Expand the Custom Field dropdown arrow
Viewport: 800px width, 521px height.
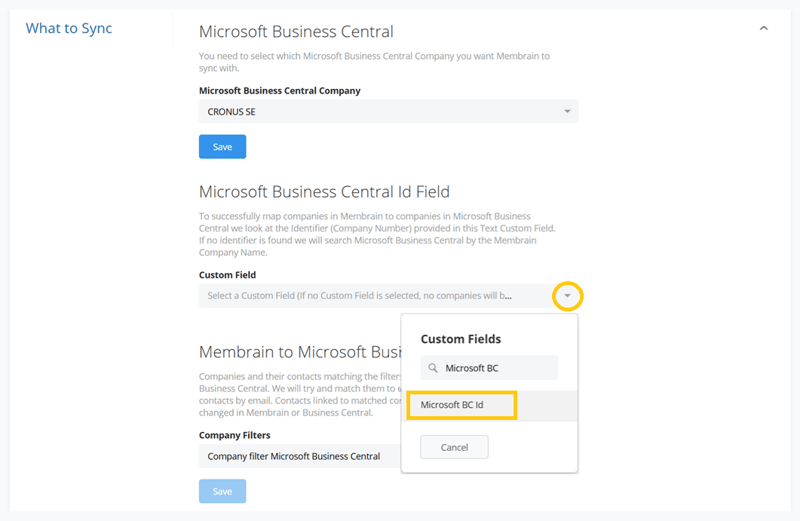click(567, 295)
